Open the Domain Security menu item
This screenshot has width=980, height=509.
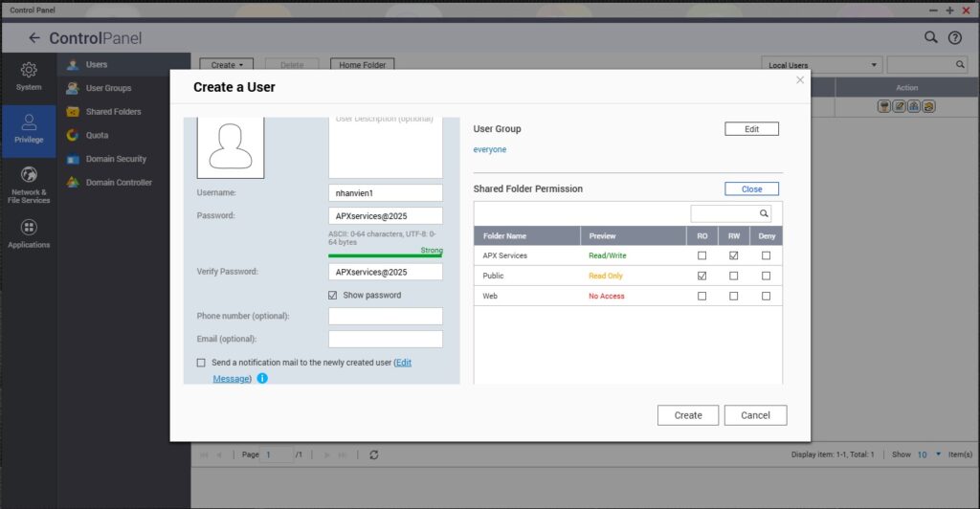(x=123, y=159)
